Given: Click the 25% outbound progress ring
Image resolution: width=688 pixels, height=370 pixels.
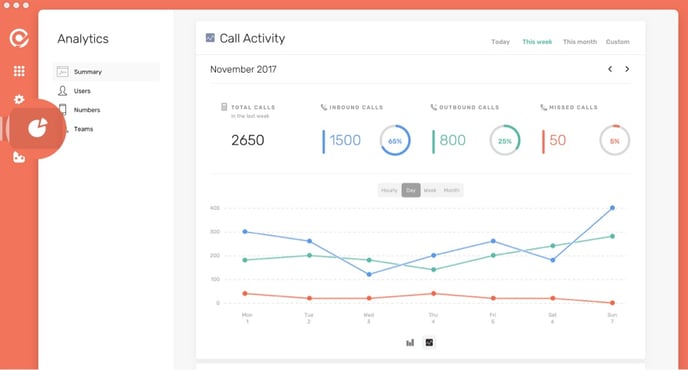Looking at the screenshot, I should (x=505, y=140).
